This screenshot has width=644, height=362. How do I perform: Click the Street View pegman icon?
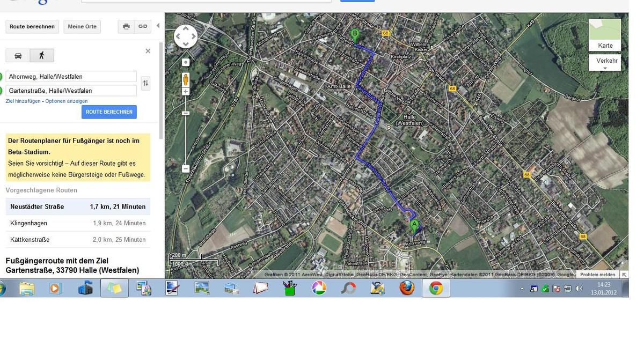186,79
